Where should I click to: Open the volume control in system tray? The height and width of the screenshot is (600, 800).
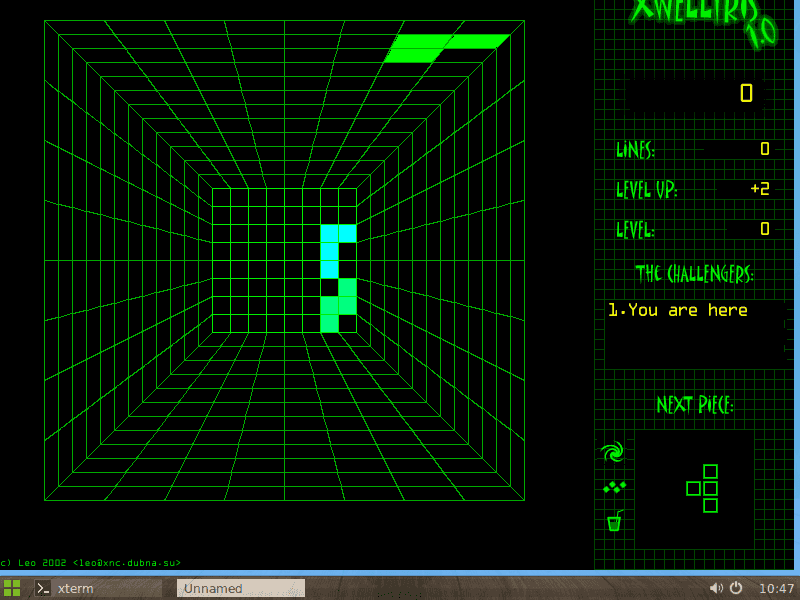click(716, 588)
